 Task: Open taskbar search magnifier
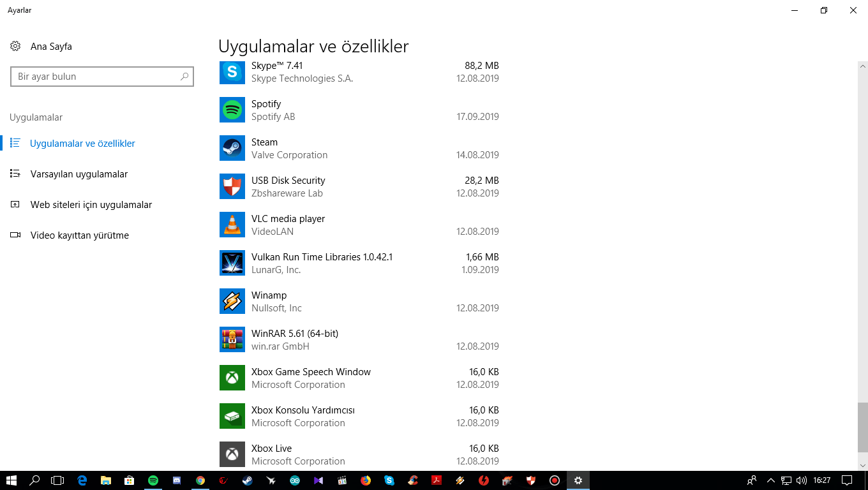tap(35, 480)
